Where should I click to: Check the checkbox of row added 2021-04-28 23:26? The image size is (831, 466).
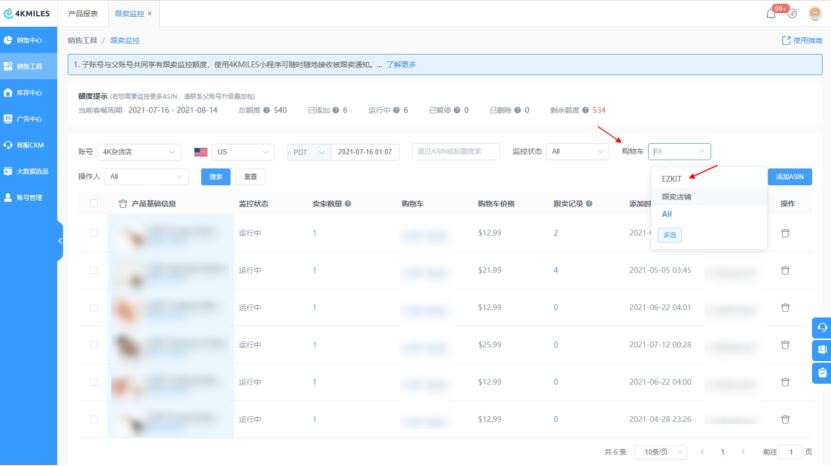click(94, 419)
